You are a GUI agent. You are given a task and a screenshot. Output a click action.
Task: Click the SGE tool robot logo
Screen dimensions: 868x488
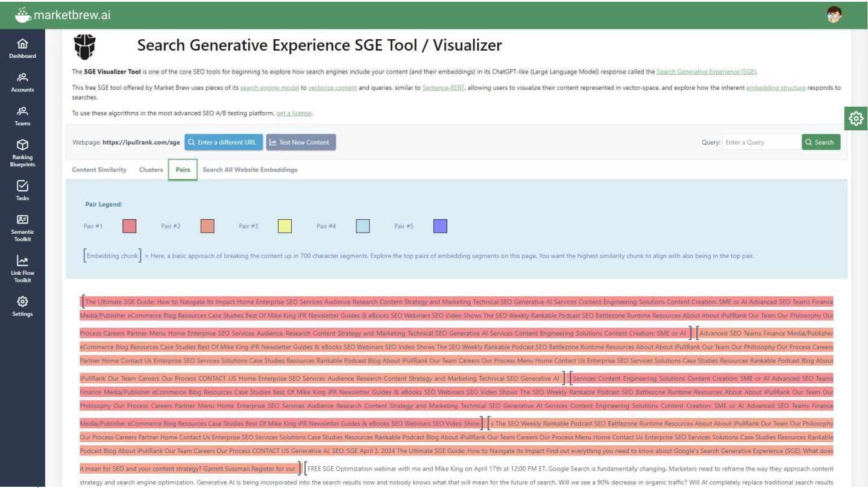click(x=85, y=46)
